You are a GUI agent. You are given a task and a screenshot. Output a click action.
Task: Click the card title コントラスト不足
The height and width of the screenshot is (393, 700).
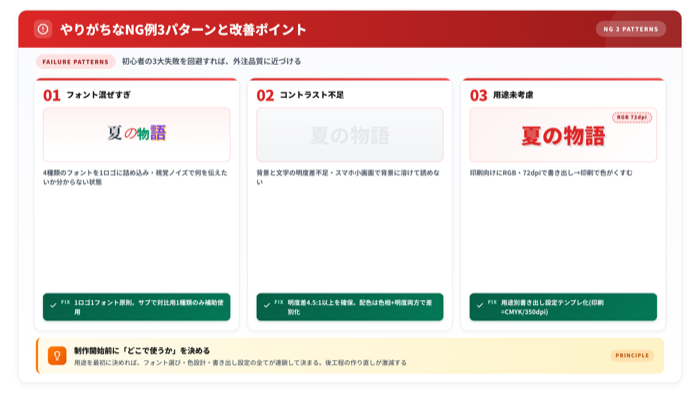[x=312, y=95]
